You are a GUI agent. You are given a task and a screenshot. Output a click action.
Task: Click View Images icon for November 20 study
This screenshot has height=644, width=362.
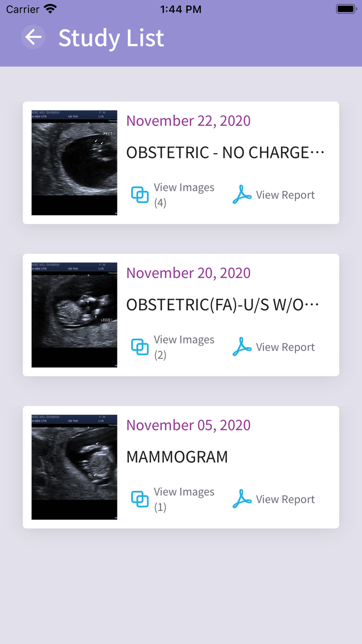(x=140, y=347)
